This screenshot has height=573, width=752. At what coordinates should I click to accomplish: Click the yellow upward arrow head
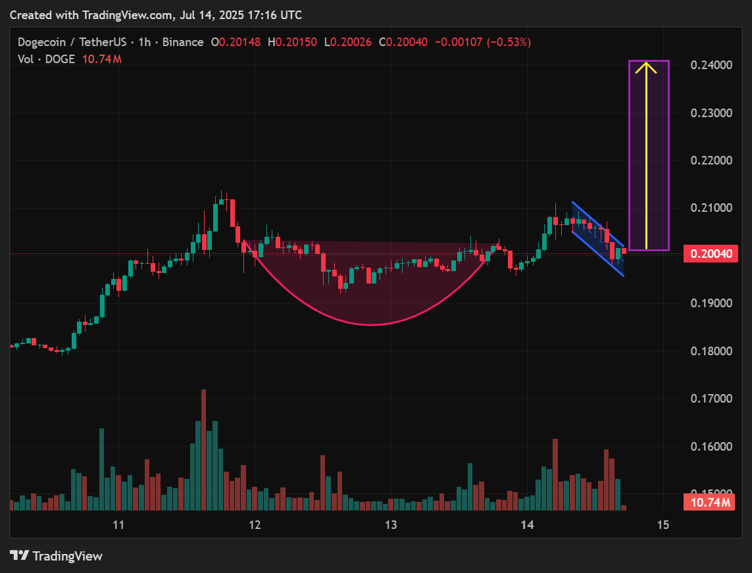coord(648,68)
